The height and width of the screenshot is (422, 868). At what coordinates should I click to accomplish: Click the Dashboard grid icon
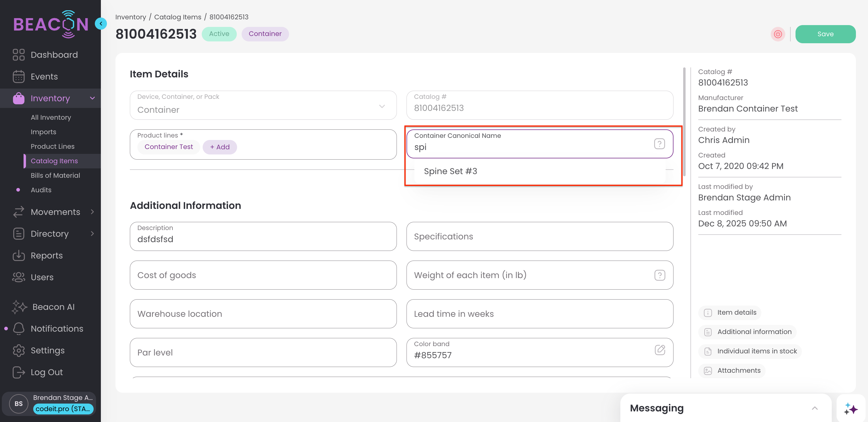pyautogui.click(x=19, y=55)
